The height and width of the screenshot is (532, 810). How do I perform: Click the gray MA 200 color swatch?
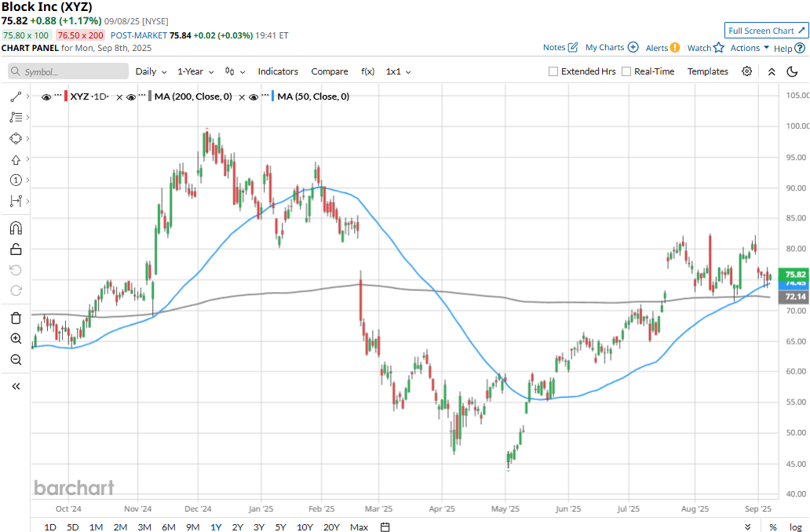point(150,96)
